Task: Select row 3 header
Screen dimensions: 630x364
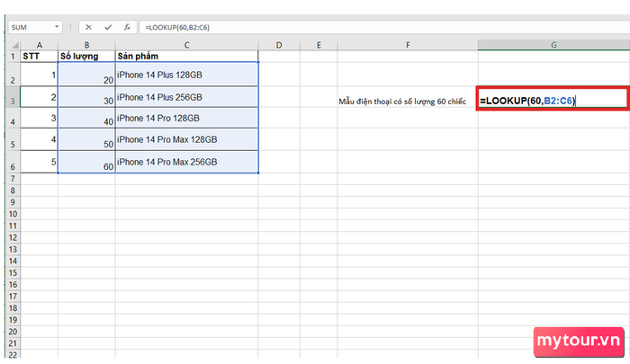Action: 13,97
